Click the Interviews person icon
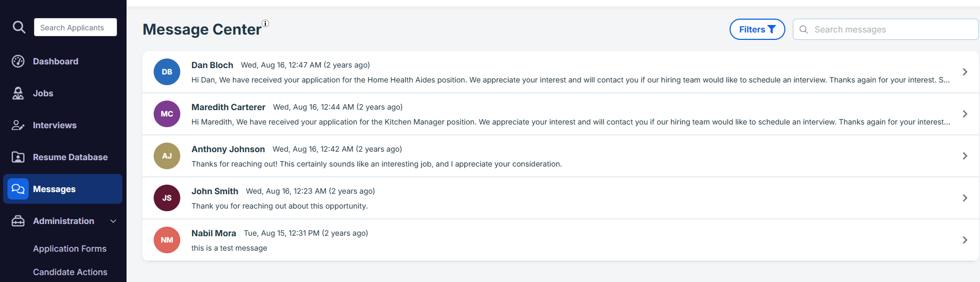The width and height of the screenshot is (980, 282). (18, 125)
